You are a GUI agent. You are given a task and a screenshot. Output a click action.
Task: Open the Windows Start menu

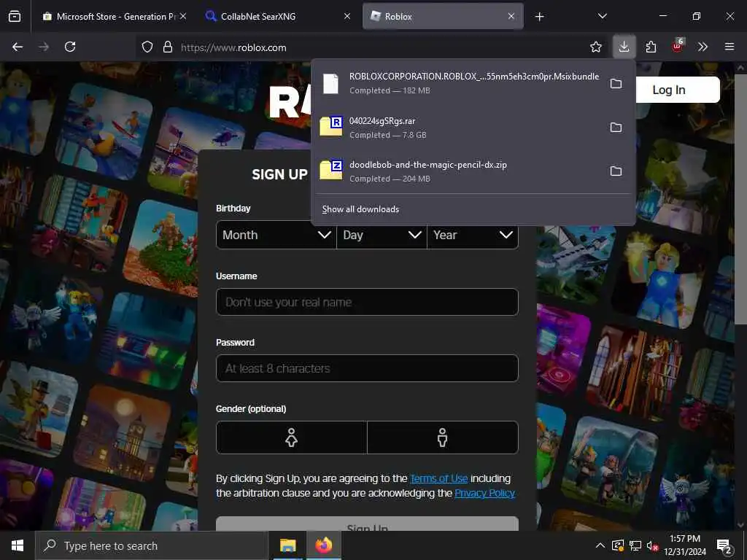tap(18, 545)
